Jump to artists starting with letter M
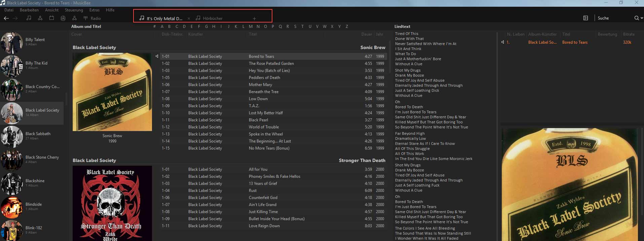 251,27
